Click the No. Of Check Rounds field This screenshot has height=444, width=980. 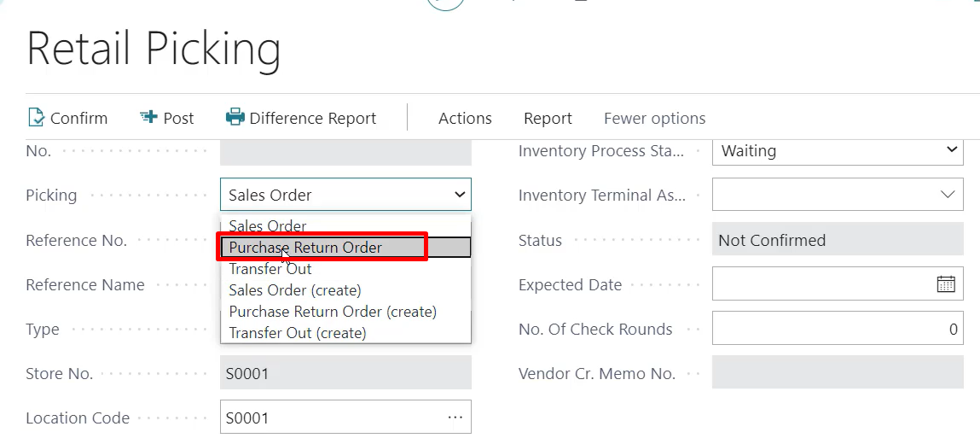point(838,329)
